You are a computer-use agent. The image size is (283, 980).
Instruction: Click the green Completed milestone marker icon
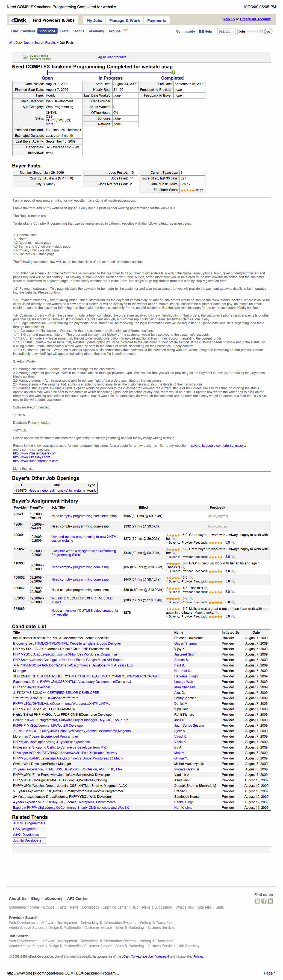(173, 72)
